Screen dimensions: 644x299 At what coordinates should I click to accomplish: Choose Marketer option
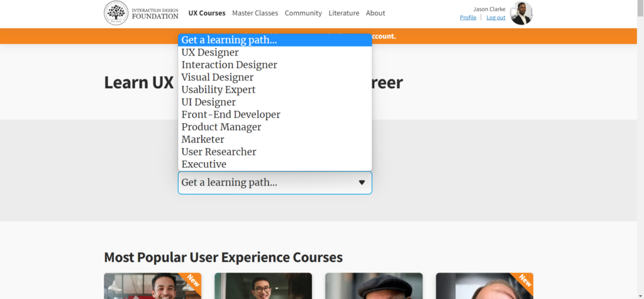275,139
